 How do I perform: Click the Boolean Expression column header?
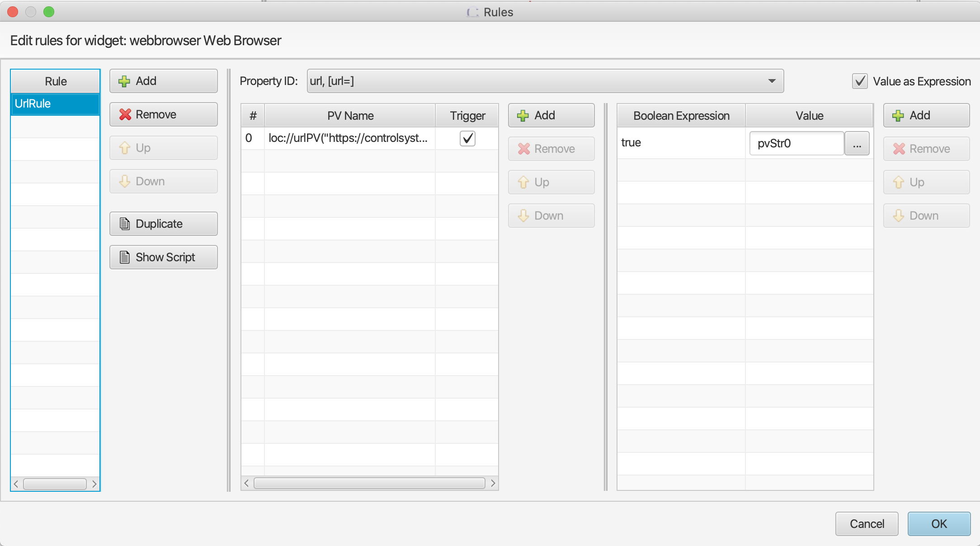(x=681, y=116)
